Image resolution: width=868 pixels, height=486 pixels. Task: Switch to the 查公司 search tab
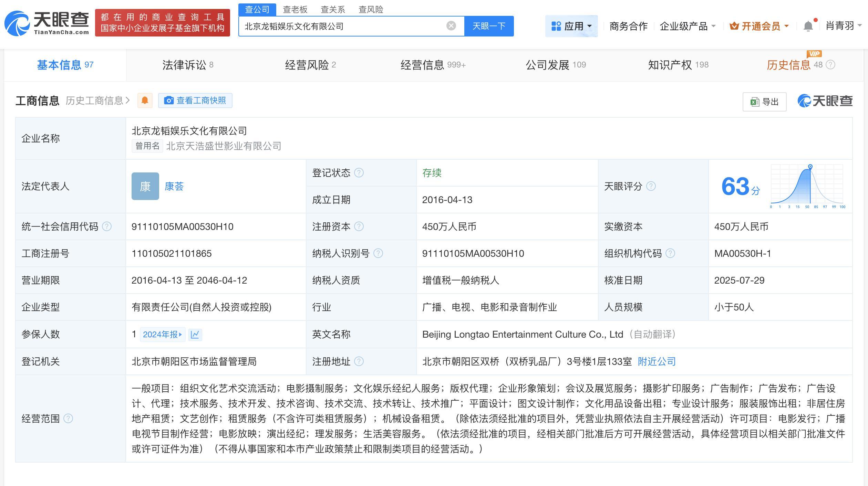(x=257, y=10)
